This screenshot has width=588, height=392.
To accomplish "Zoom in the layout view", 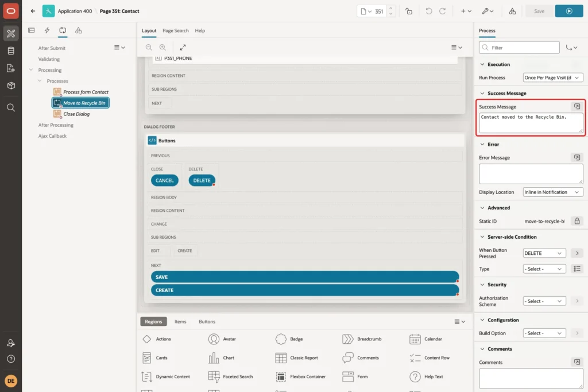I will (x=163, y=47).
